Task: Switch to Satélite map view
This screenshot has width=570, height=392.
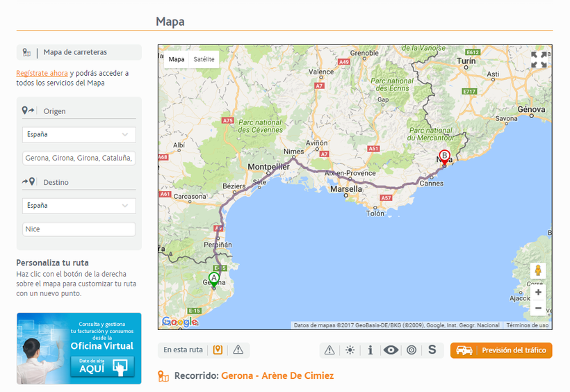Action: tap(204, 60)
